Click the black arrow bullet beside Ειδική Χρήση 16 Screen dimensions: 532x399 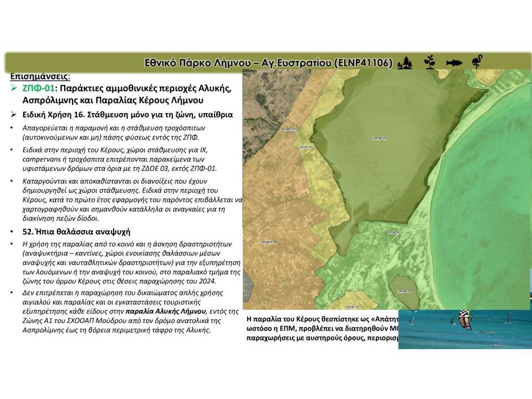13,114
